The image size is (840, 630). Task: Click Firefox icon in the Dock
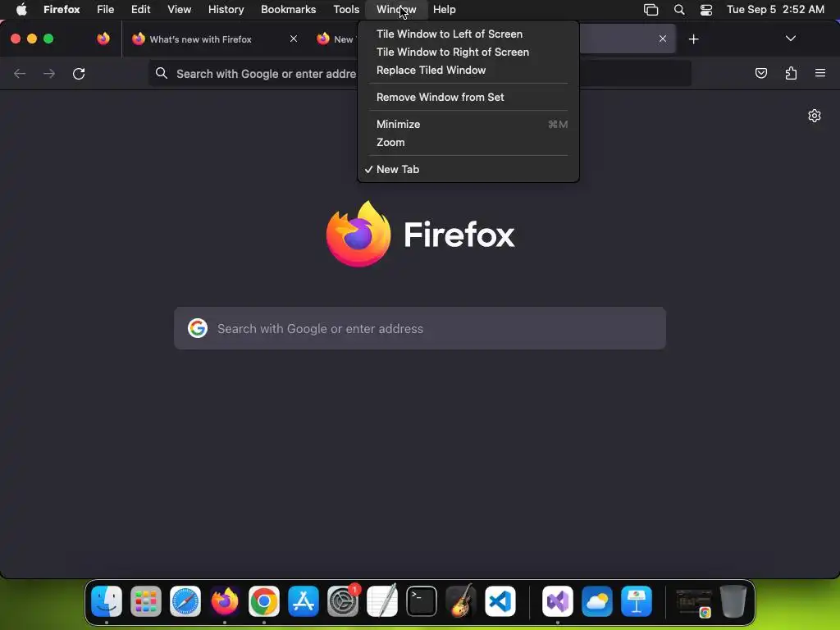click(x=225, y=601)
